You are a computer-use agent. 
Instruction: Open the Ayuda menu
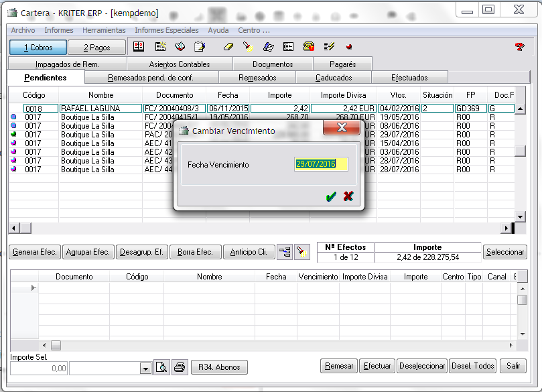(x=218, y=30)
